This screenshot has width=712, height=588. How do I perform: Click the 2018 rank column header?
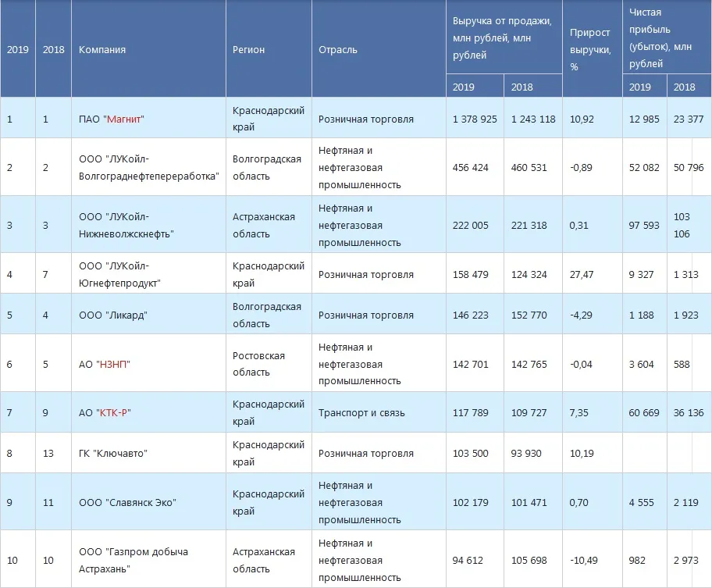(52, 48)
